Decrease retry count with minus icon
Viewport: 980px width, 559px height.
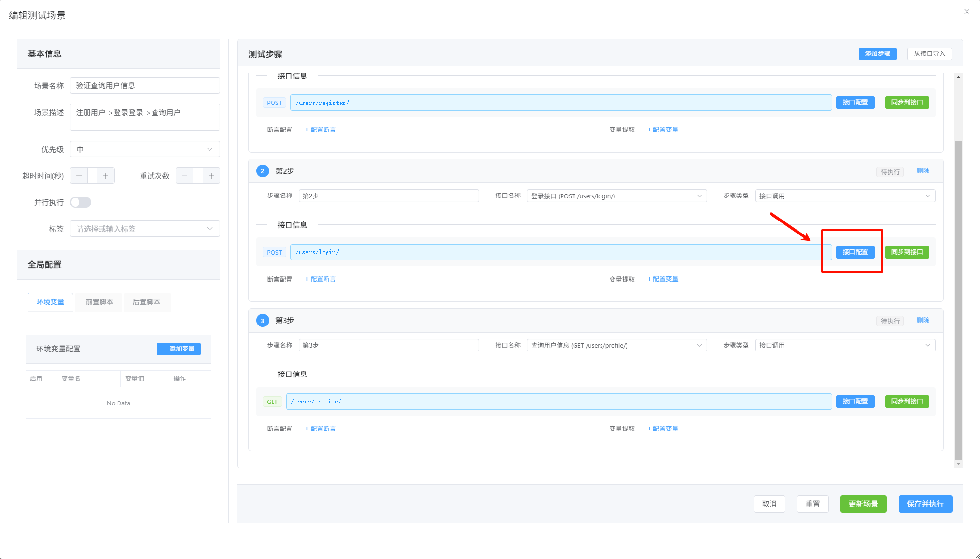pos(184,176)
